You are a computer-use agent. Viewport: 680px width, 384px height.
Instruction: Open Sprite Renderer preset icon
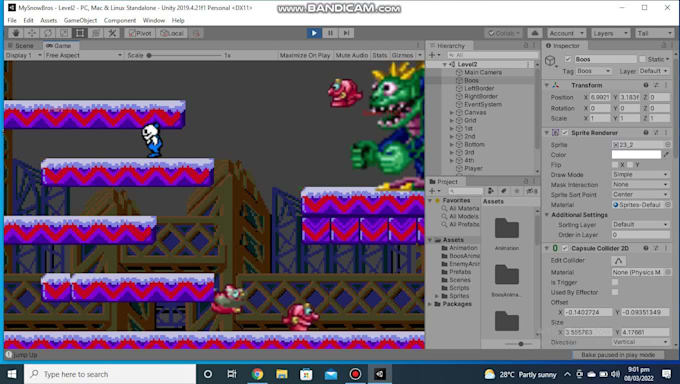click(x=656, y=133)
